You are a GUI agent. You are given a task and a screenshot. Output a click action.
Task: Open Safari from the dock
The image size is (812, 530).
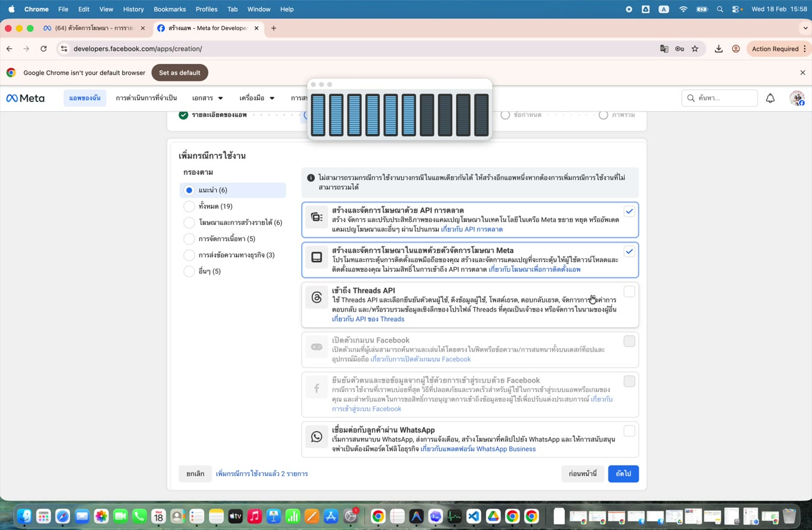click(x=63, y=516)
